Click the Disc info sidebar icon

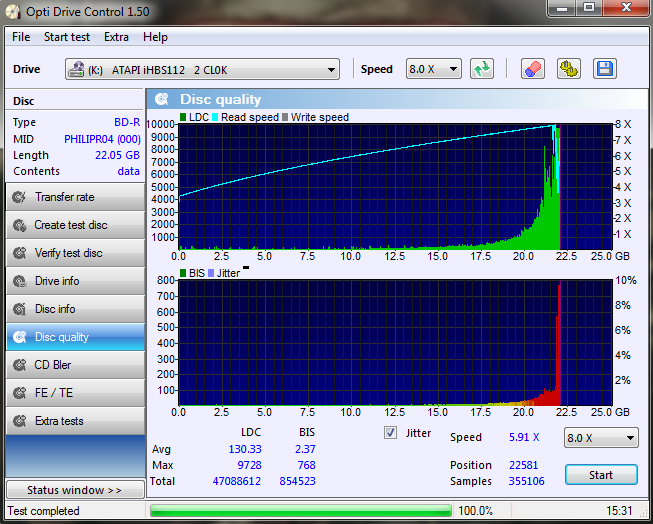tap(19, 309)
